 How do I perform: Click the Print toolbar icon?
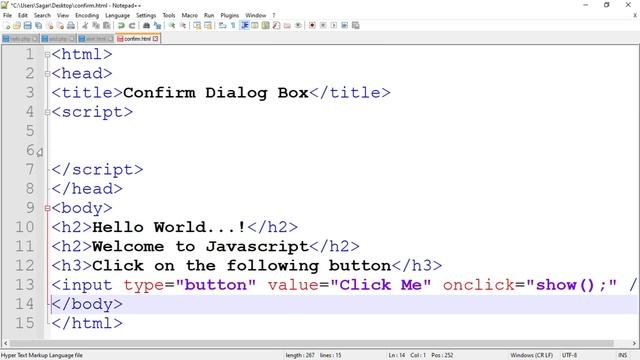coord(71,25)
